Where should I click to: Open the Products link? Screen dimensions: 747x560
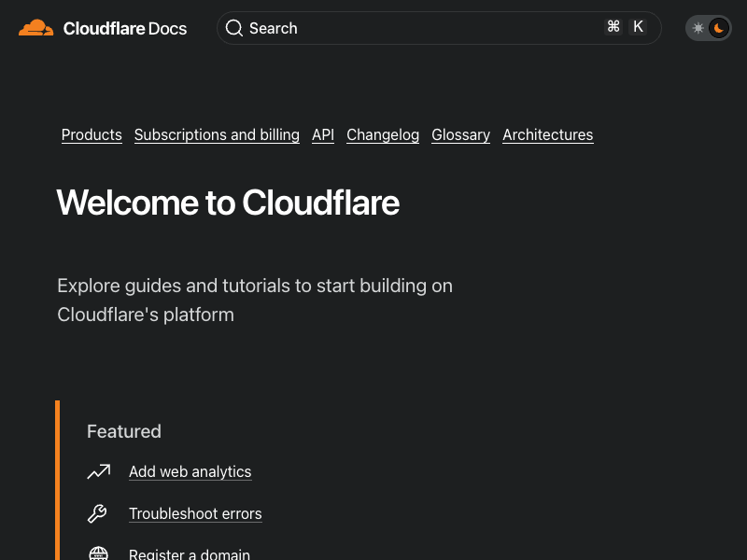tap(92, 134)
